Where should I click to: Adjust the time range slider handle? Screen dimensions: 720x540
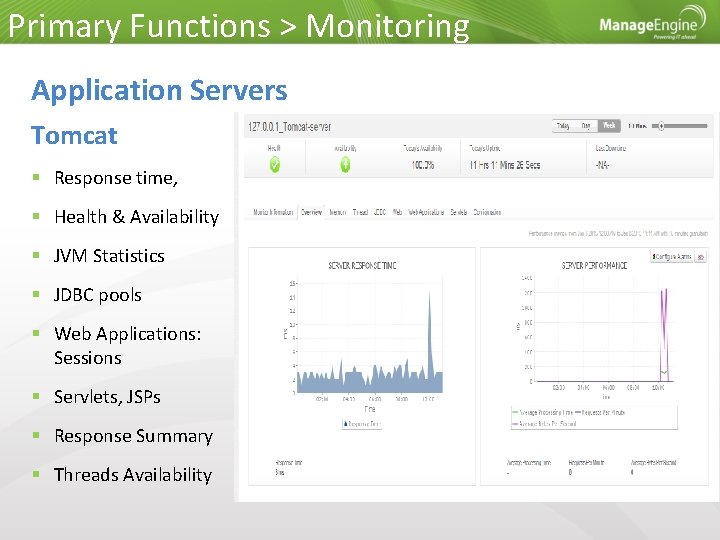(661, 126)
